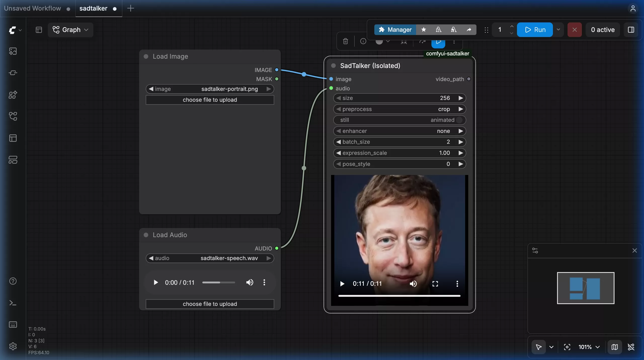Screen dimensions: 644x360
Task: Close the minimap panel
Action: 634,250
